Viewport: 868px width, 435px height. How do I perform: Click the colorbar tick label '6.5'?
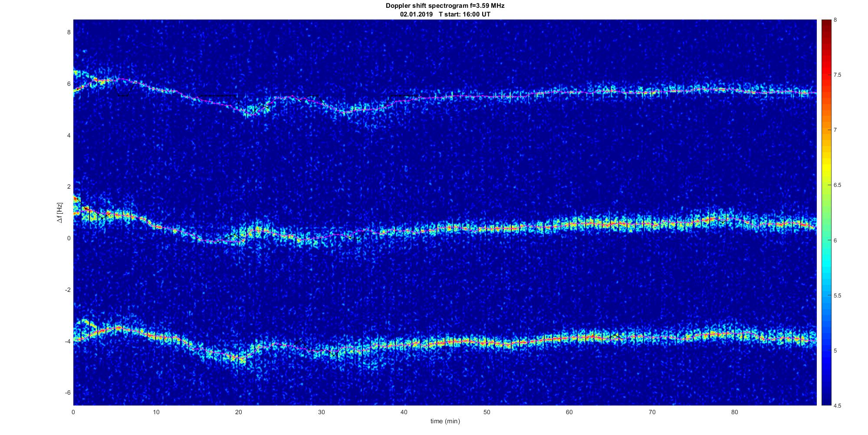click(837, 185)
